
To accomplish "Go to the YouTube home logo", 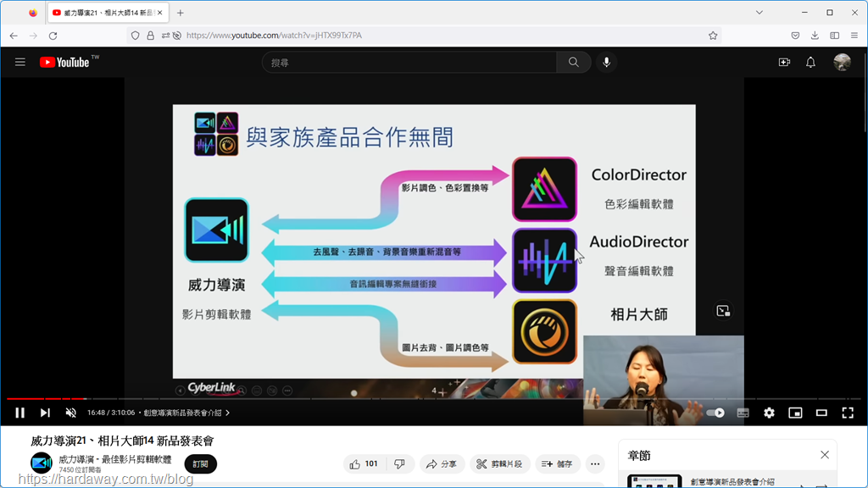I will (64, 62).
